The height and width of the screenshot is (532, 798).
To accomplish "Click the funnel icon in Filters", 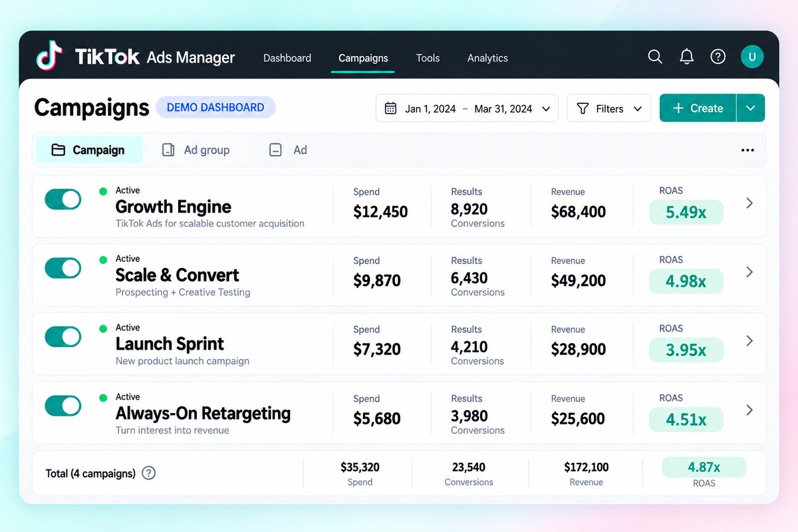I will 583,108.
